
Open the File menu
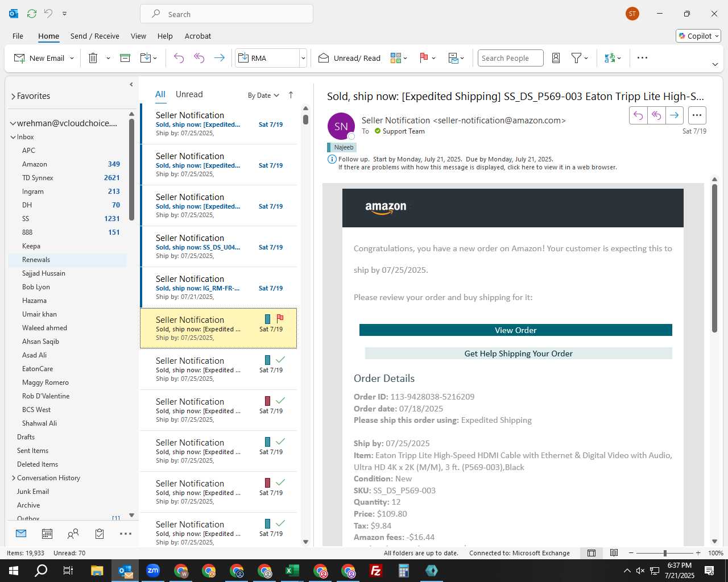[18, 36]
